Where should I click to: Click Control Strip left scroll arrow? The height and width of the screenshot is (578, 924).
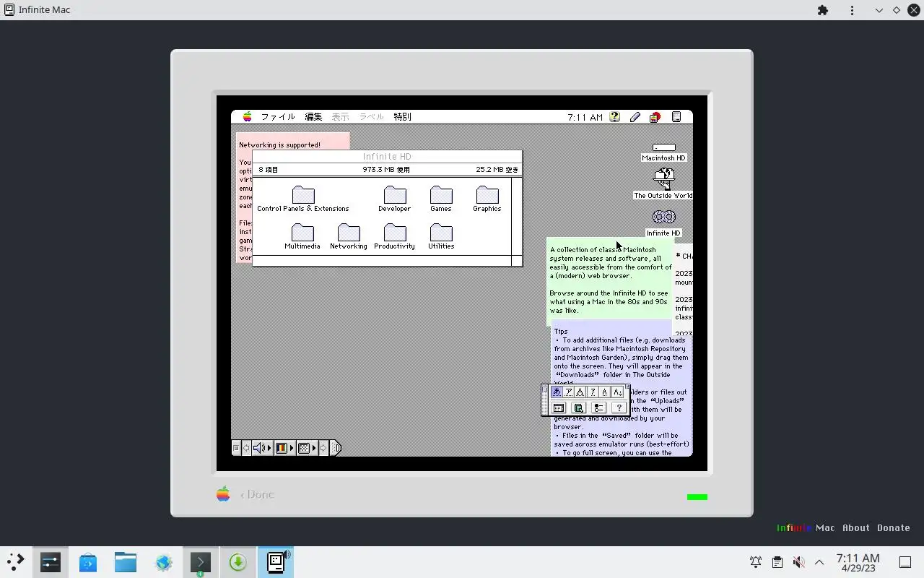click(246, 448)
